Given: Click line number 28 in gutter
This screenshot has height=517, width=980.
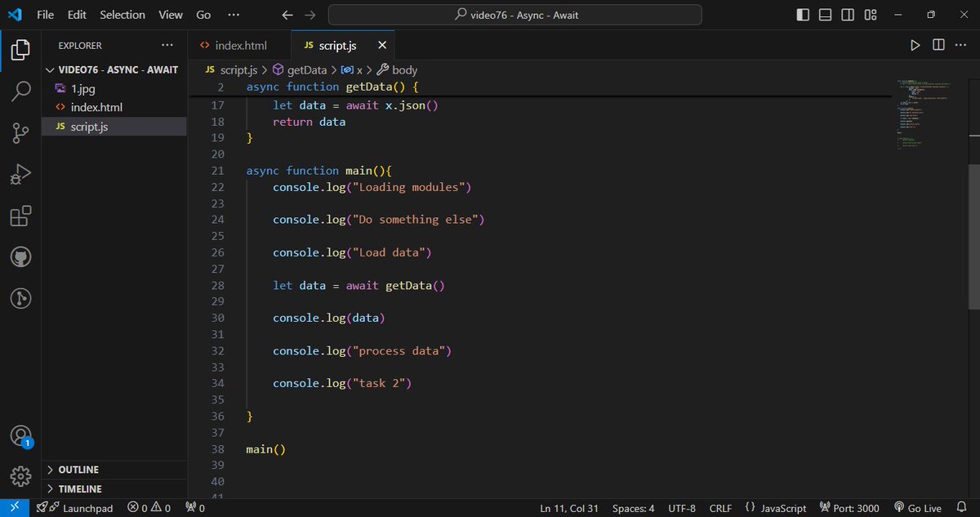Looking at the screenshot, I should click(x=217, y=285).
